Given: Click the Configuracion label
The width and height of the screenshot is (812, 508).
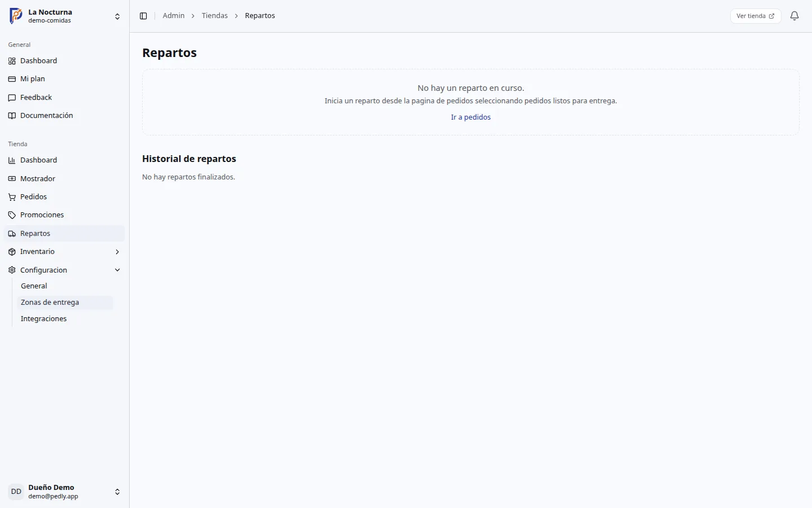Looking at the screenshot, I should tap(43, 270).
